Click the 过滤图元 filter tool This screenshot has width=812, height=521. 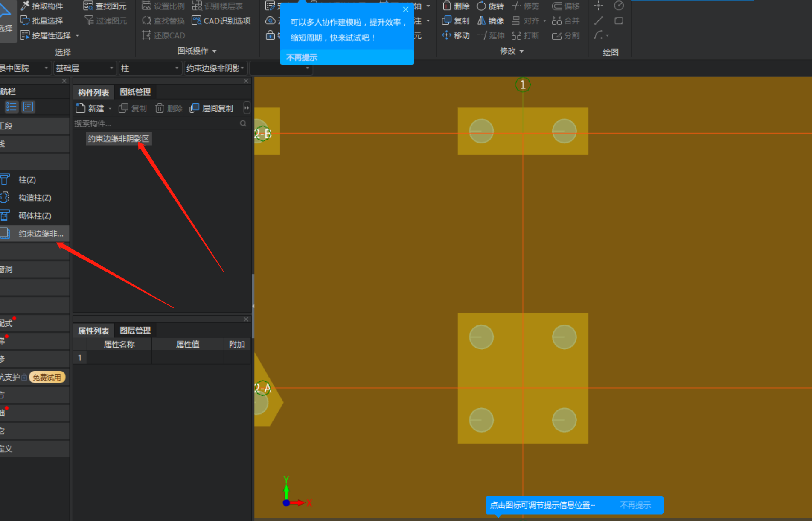106,20
